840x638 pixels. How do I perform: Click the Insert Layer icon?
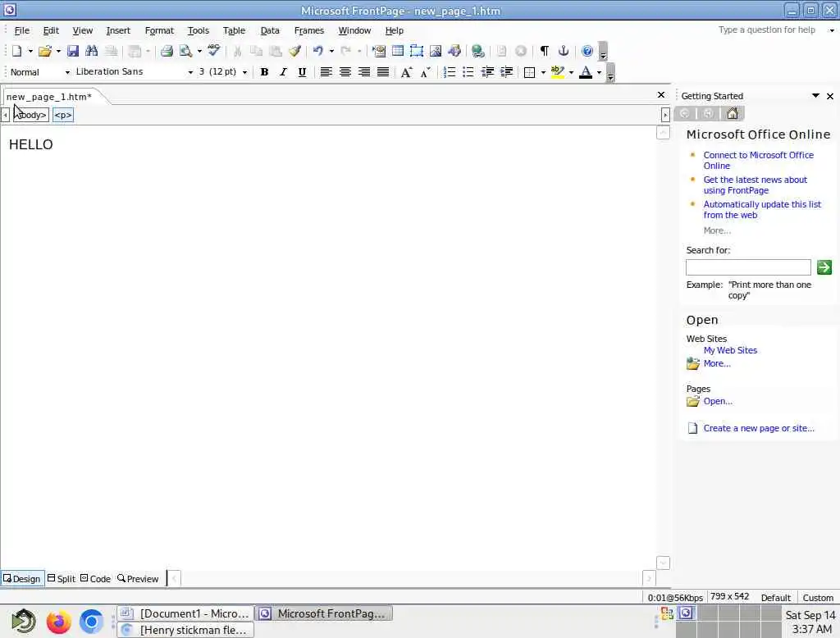coord(416,51)
